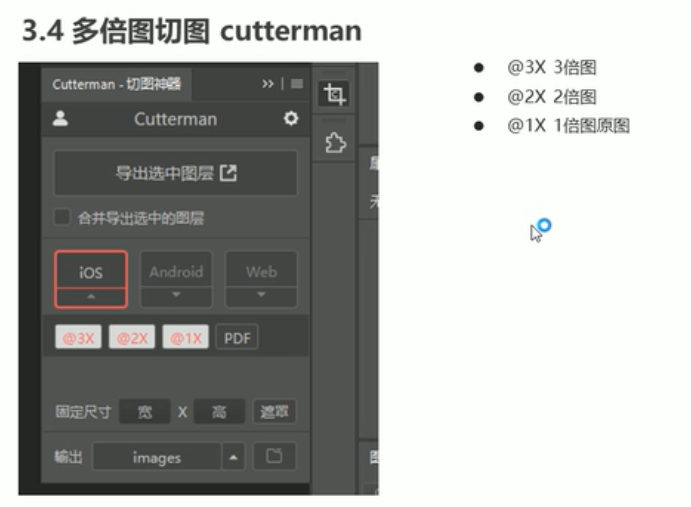Click the 遮罩 mask button

275,411
